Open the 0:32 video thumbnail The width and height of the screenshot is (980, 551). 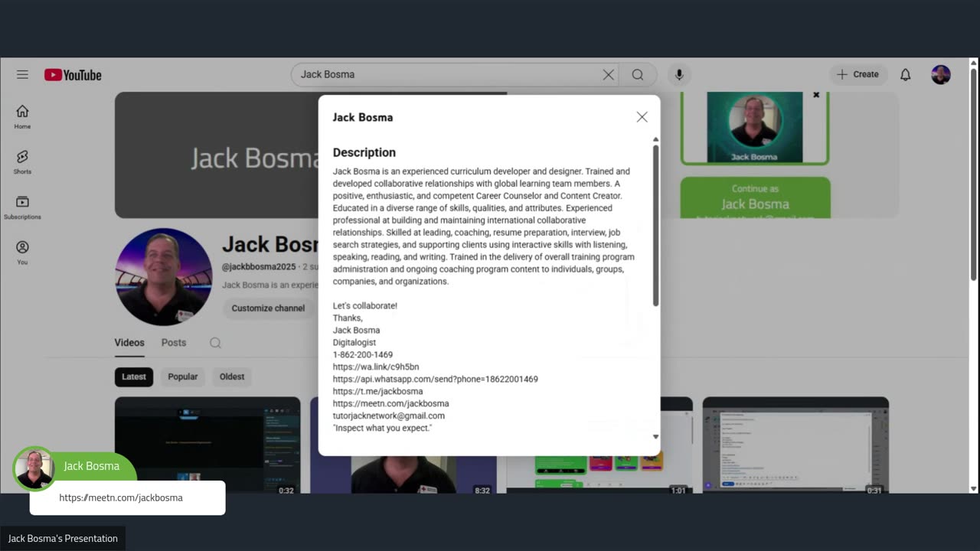[x=207, y=445]
